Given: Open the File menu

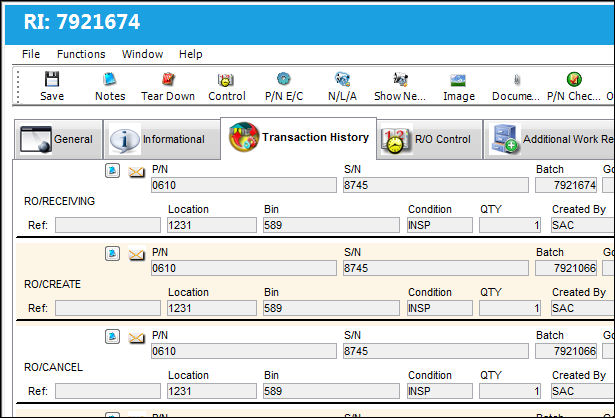Looking at the screenshot, I should (x=31, y=54).
